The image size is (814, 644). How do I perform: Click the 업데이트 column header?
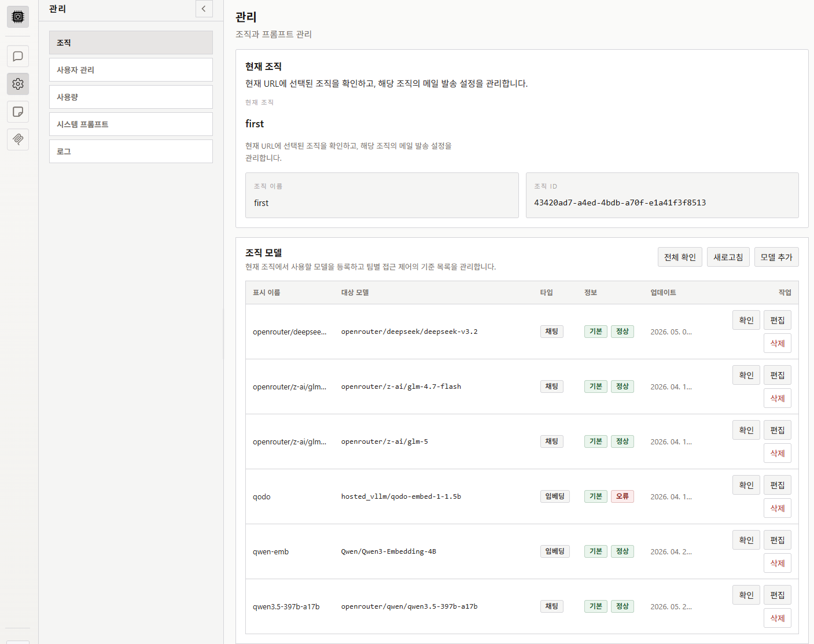coord(663,293)
